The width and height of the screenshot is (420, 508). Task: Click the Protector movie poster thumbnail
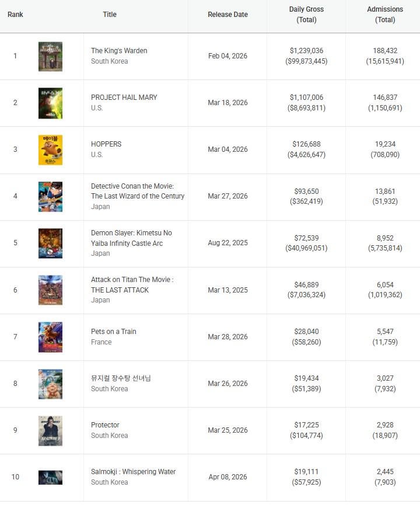click(x=50, y=430)
